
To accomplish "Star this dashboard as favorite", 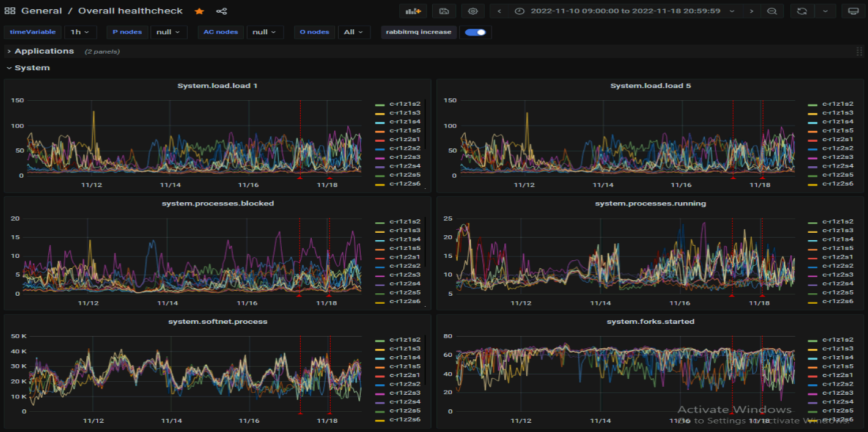I will point(199,11).
